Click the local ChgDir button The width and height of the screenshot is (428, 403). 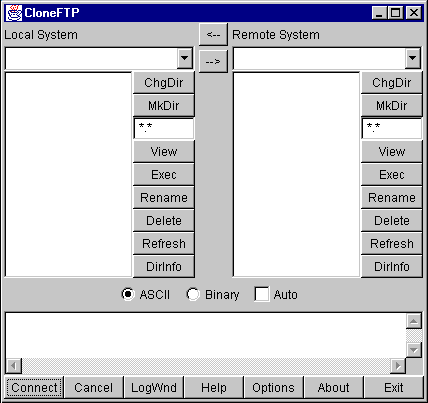[x=164, y=83]
